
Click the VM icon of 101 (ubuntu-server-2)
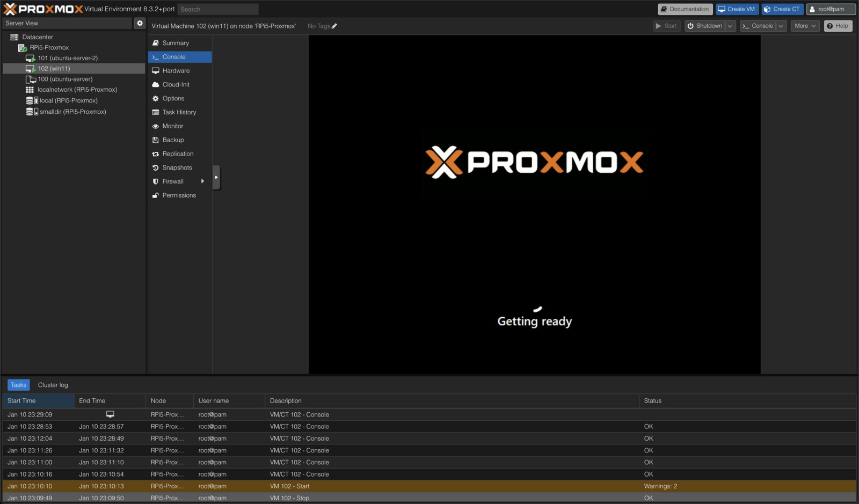click(31, 58)
